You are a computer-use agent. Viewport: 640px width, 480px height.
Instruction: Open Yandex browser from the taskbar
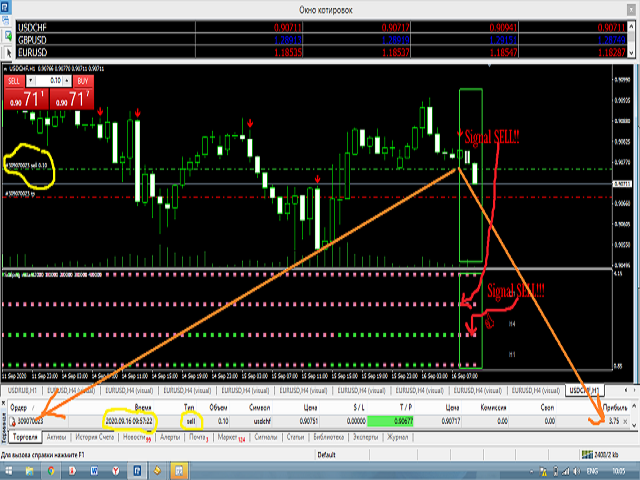click(116, 471)
